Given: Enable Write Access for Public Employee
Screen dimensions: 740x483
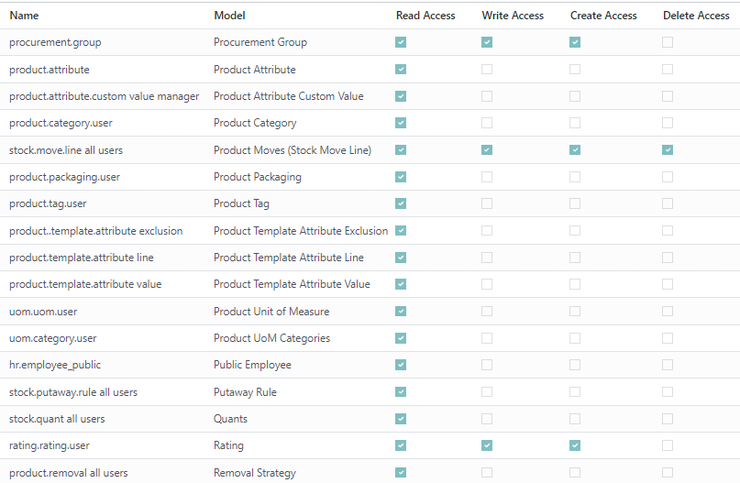Looking at the screenshot, I should [487, 365].
